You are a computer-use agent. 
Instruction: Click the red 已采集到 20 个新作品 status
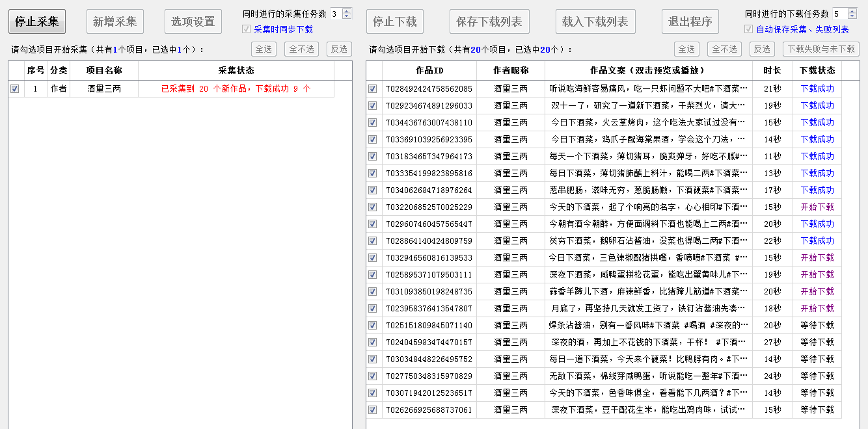pos(236,89)
